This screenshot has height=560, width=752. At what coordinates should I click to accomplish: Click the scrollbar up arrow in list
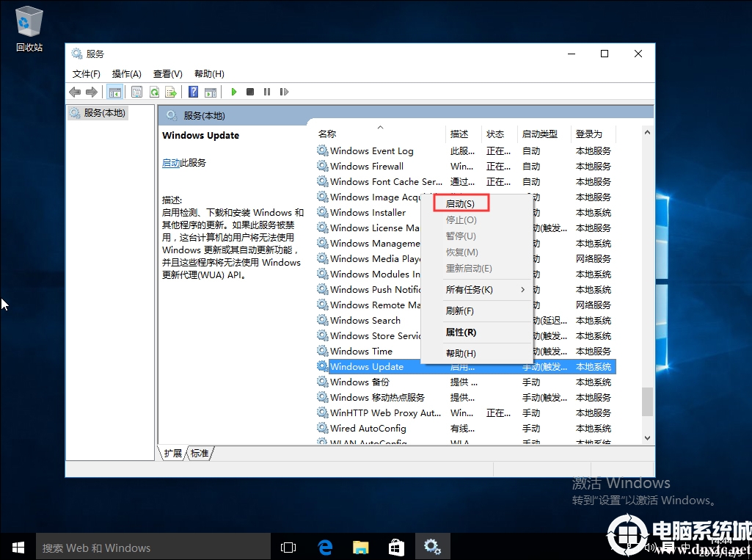coord(647,132)
